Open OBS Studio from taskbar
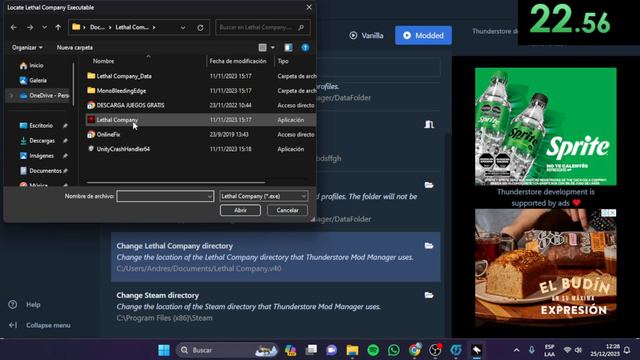Viewport: 640px width, 360px height. click(x=436, y=350)
